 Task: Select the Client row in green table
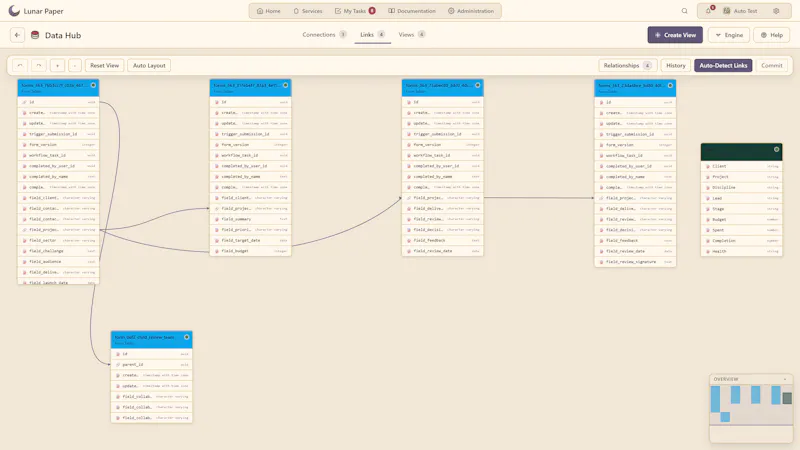tap(742, 166)
